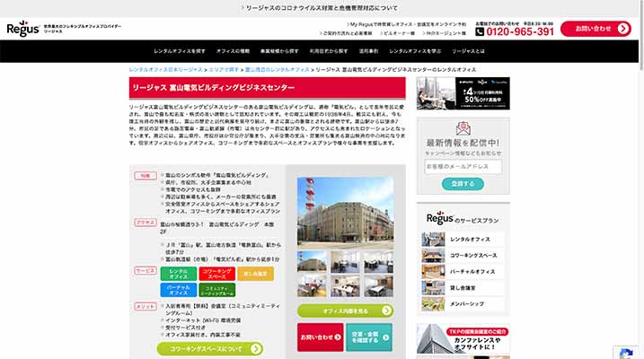Screen dimensions: 644x359
Task: Select the bottom-left interior thumbnail photo
Action: point(312,286)
